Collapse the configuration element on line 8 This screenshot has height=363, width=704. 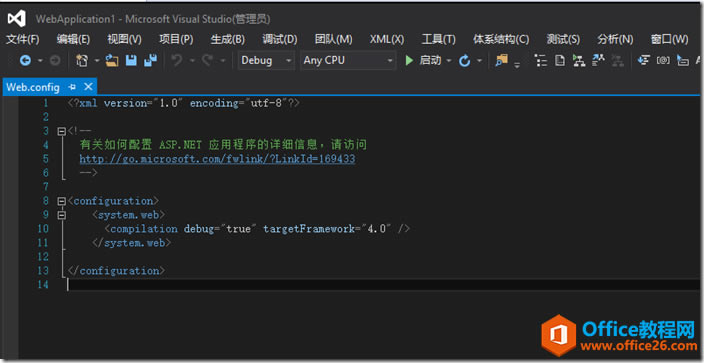pos(62,201)
